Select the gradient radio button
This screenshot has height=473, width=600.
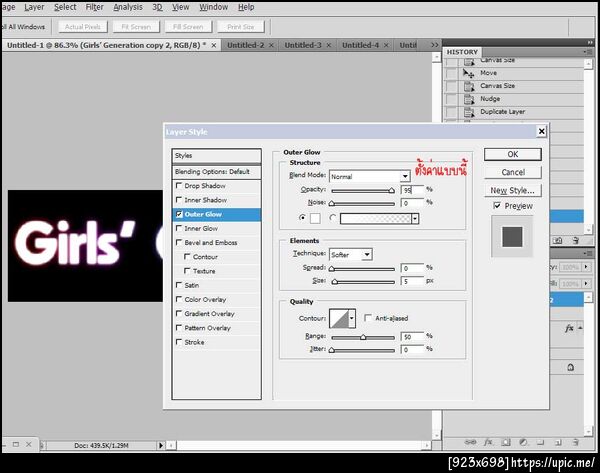pos(333,218)
